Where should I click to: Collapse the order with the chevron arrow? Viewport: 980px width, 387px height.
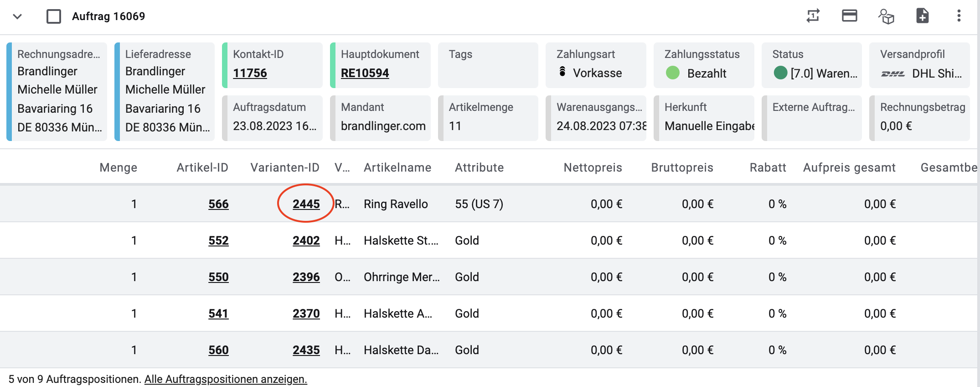[17, 16]
